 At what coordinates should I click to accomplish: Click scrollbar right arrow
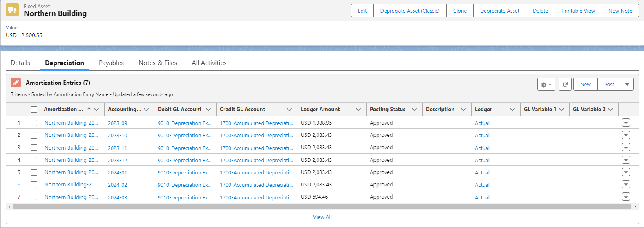(635, 207)
